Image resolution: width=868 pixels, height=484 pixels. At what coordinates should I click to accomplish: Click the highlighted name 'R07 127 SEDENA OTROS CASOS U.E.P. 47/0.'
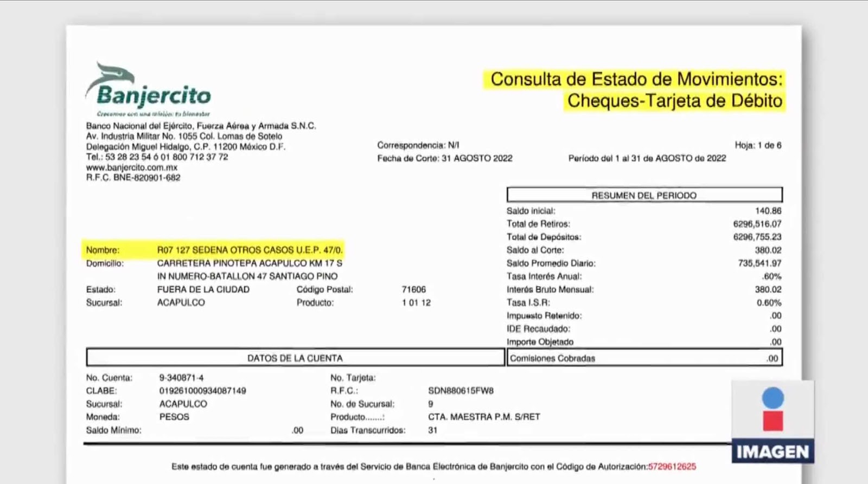(250, 250)
